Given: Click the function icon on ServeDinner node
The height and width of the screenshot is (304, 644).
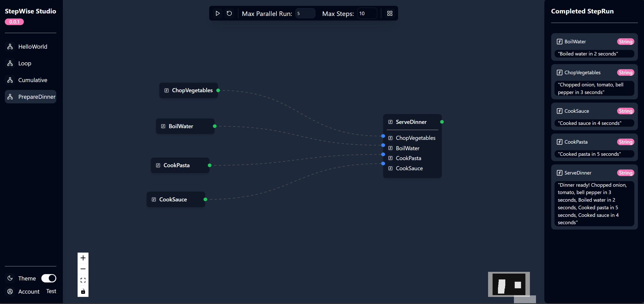Looking at the screenshot, I should (x=390, y=122).
